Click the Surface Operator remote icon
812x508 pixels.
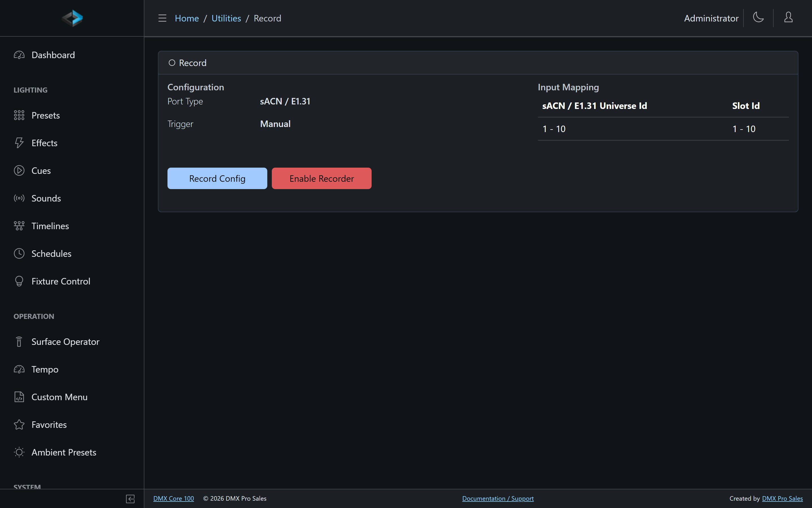(19, 342)
